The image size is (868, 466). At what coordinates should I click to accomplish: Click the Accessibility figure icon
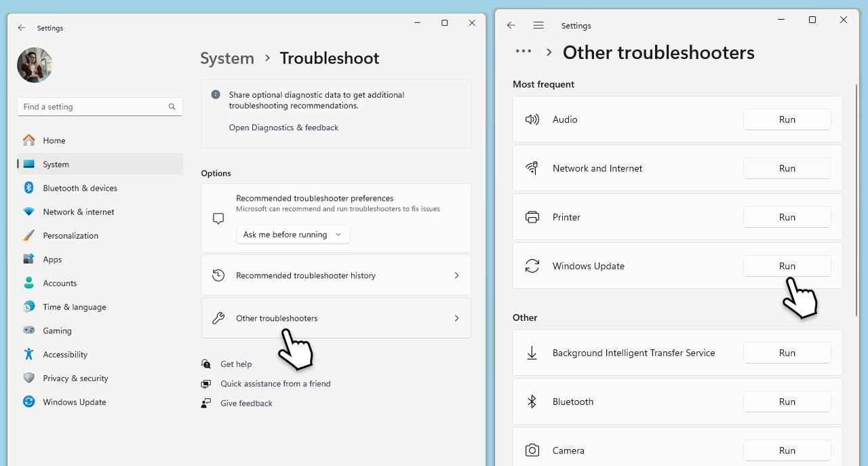pos(28,354)
